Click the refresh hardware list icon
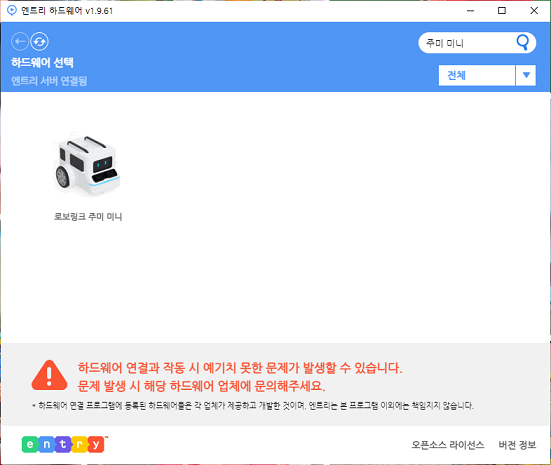The width and height of the screenshot is (551, 465). (x=39, y=41)
